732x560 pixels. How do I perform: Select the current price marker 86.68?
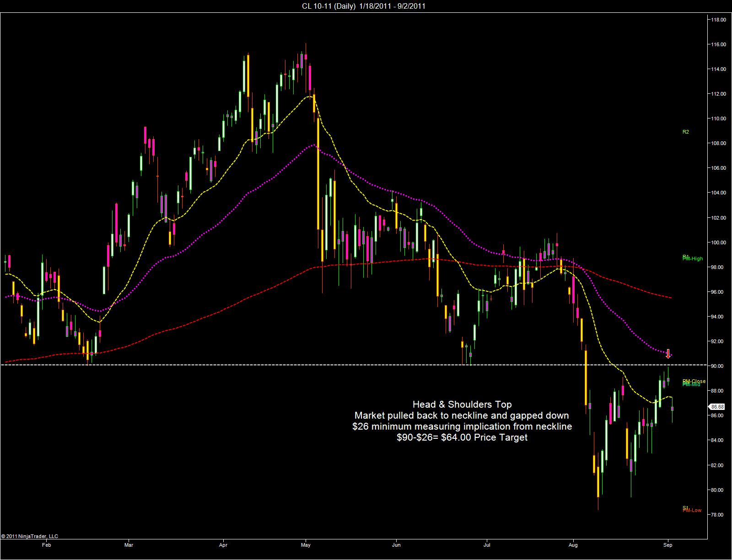pyautogui.click(x=717, y=406)
